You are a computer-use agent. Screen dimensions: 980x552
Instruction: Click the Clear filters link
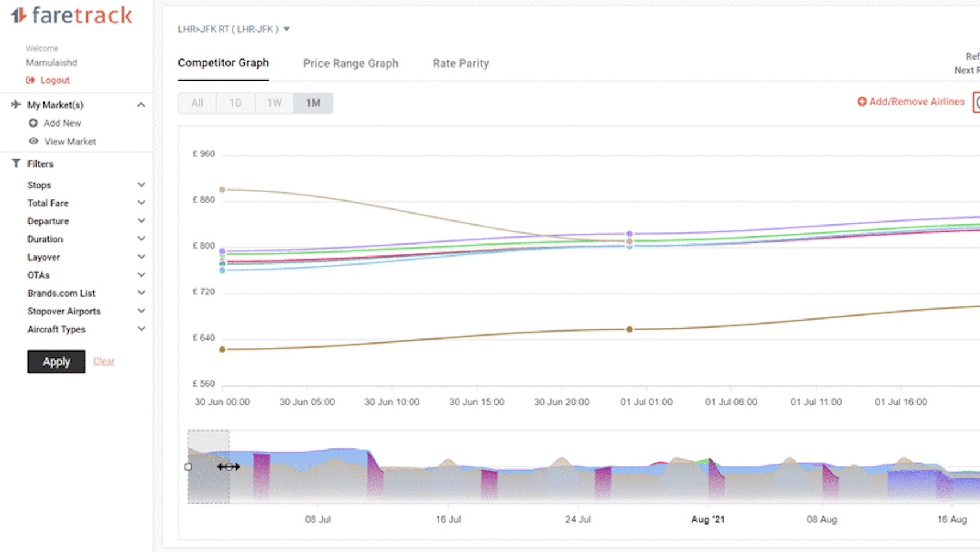click(x=104, y=361)
